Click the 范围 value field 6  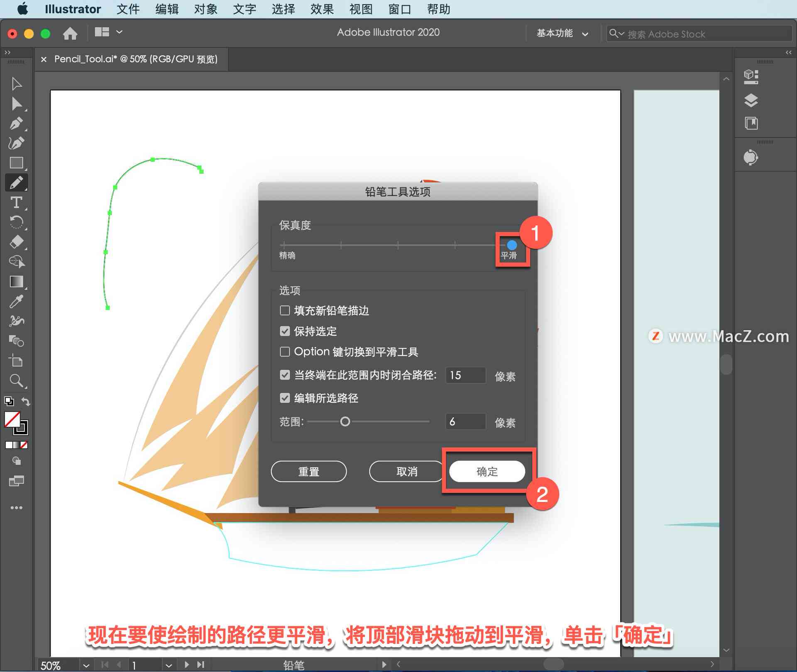[465, 421]
